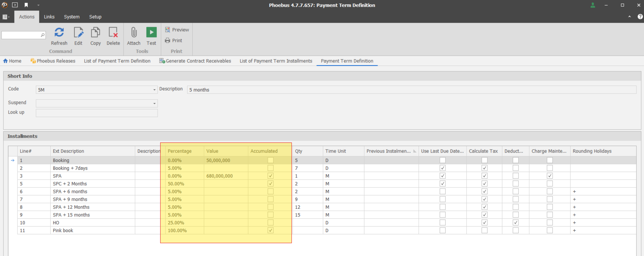Toggle Accumulated checkbox for SPA row
The width and height of the screenshot is (644, 256).
[270, 176]
